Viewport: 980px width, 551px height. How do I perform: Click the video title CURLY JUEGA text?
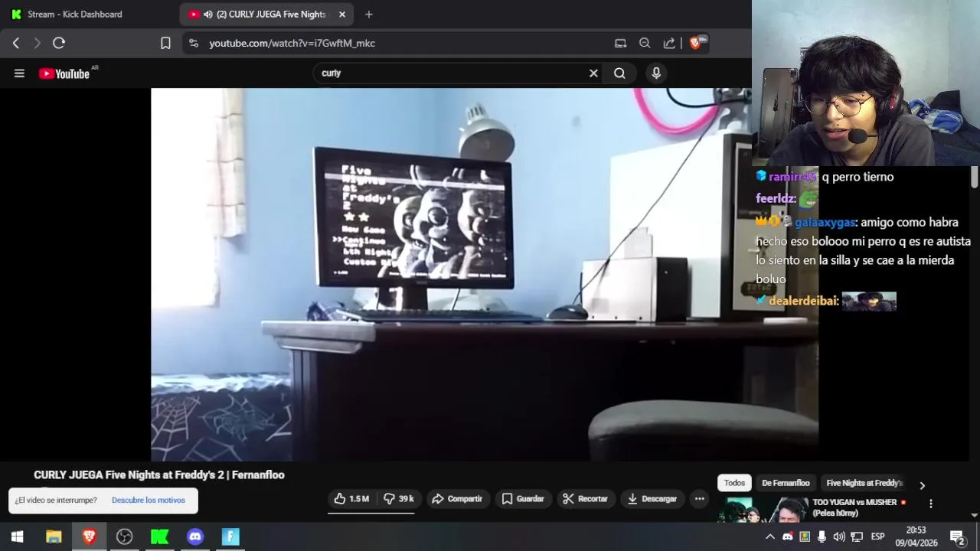[159, 475]
